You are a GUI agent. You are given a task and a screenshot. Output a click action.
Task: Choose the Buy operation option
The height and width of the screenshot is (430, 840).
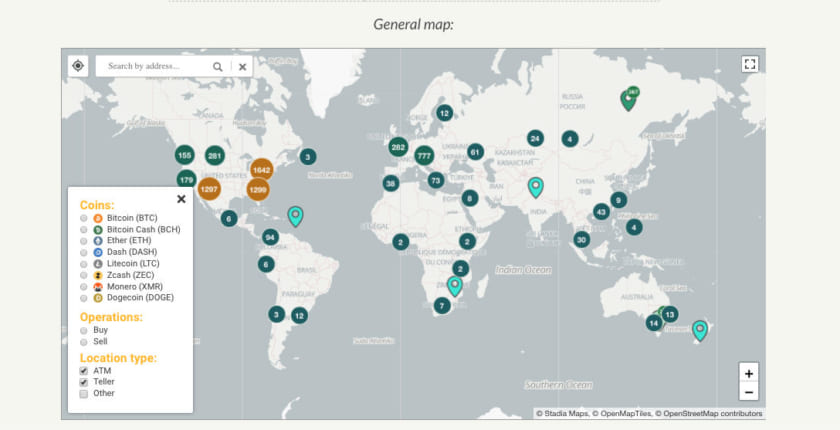(84, 330)
